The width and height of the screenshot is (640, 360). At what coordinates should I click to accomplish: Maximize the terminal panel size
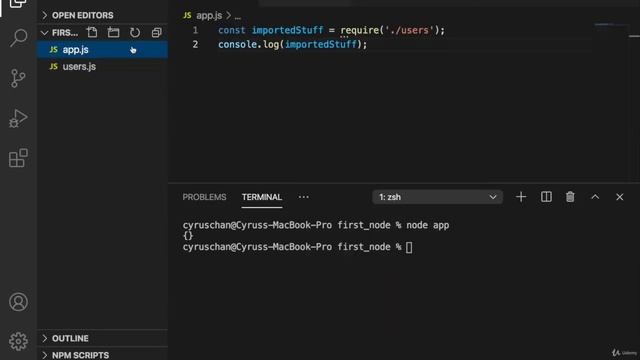tap(595, 197)
